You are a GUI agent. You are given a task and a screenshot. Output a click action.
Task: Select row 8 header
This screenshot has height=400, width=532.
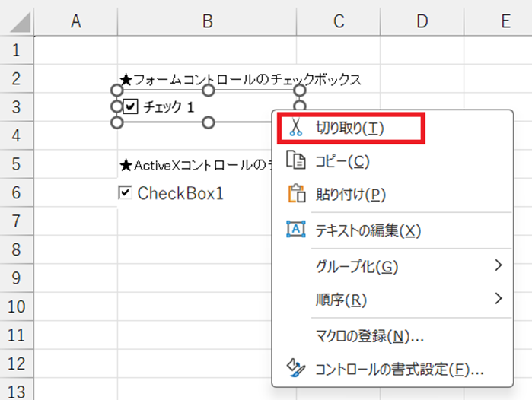[17, 250]
